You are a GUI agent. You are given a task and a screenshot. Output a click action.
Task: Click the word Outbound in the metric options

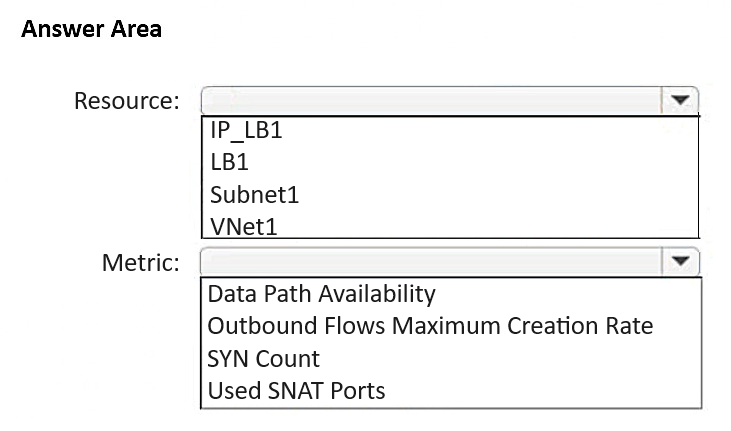click(262, 326)
